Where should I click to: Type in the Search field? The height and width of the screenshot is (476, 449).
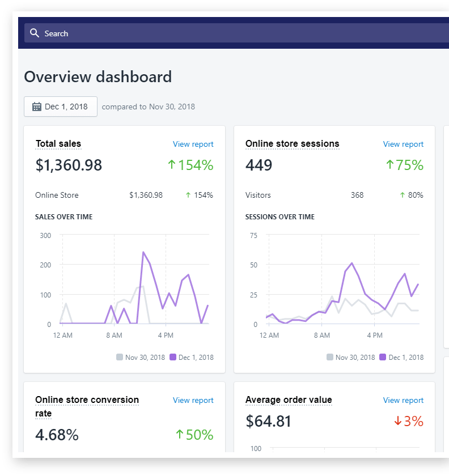point(227,33)
